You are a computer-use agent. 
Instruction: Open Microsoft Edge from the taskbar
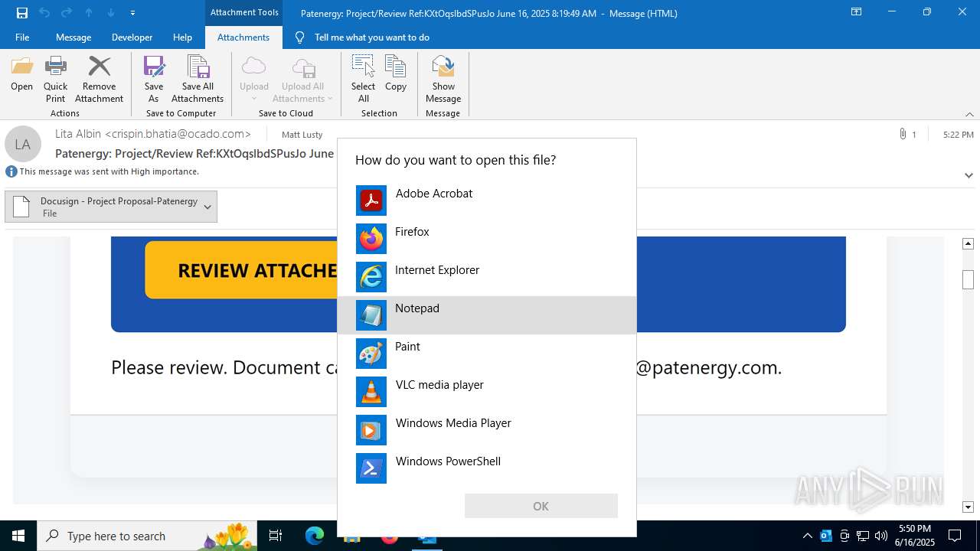(x=315, y=536)
